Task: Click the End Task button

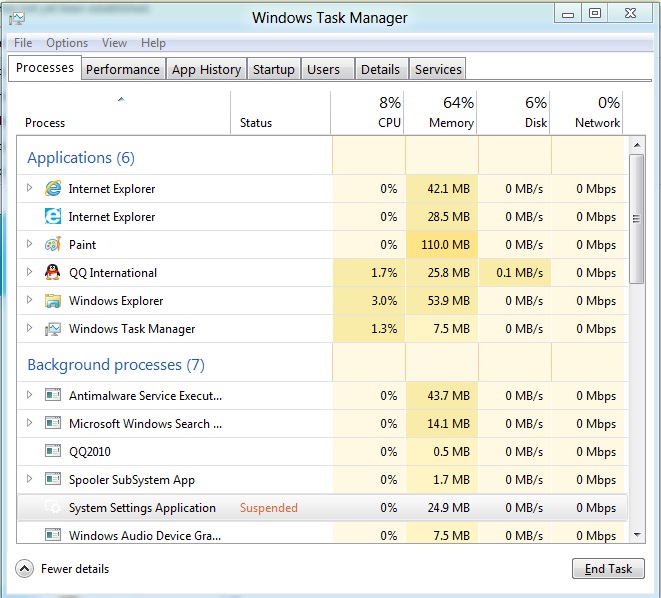Action: tap(608, 569)
